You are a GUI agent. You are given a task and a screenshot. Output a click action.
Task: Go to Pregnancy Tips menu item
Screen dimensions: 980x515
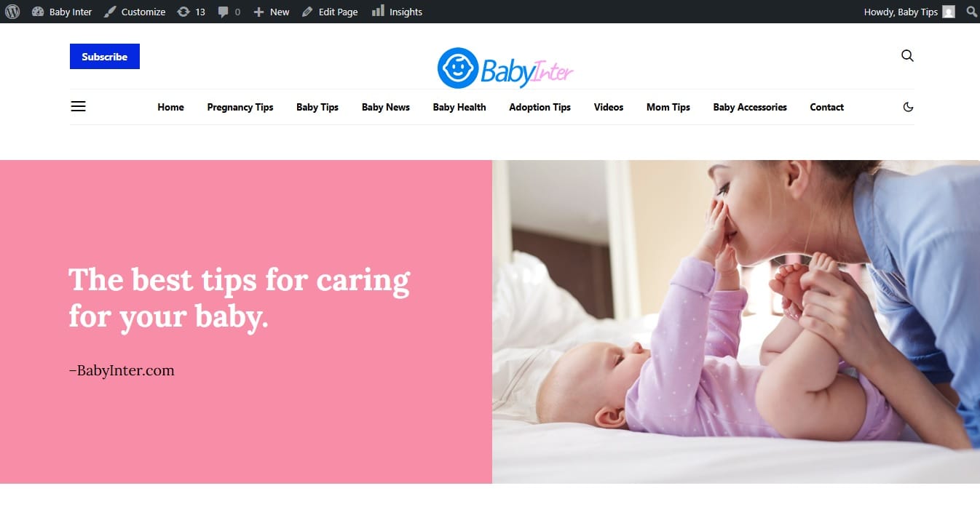click(x=240, y=107)
